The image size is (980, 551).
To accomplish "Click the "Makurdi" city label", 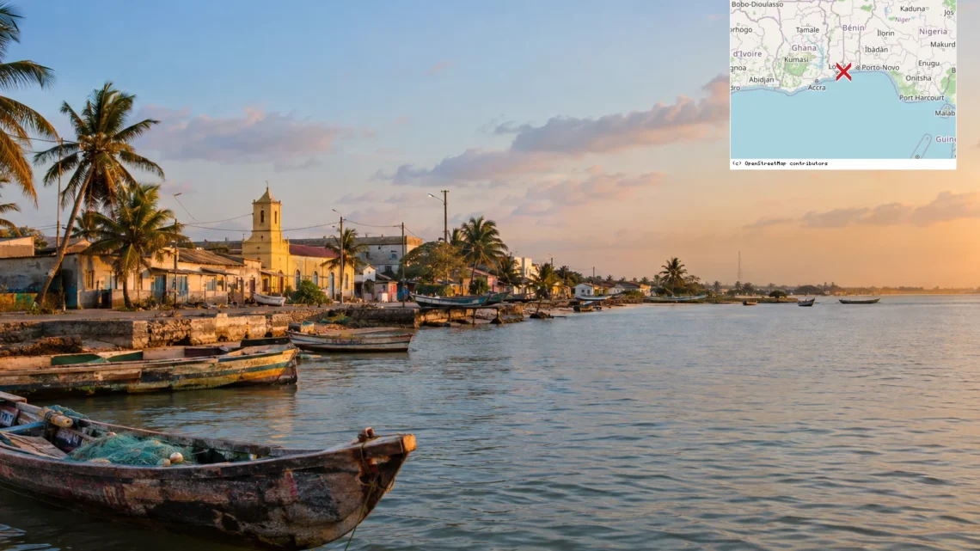I will [943, 45].
